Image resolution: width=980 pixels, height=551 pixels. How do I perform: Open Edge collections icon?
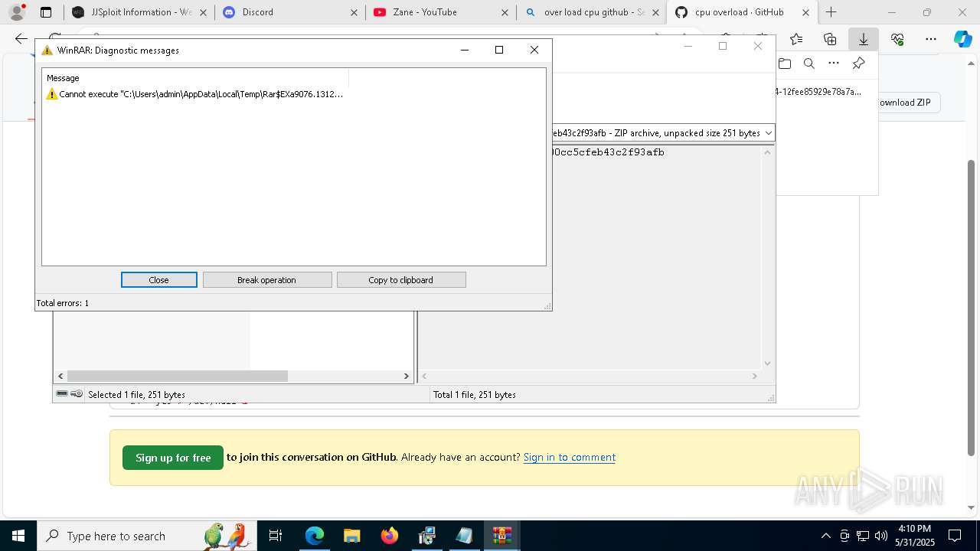point(830,39)
